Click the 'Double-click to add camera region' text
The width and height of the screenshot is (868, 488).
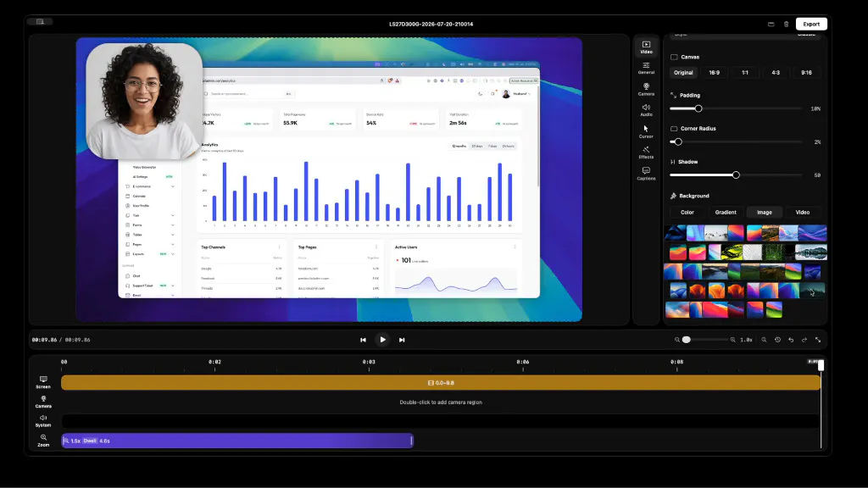coord(441,402)
